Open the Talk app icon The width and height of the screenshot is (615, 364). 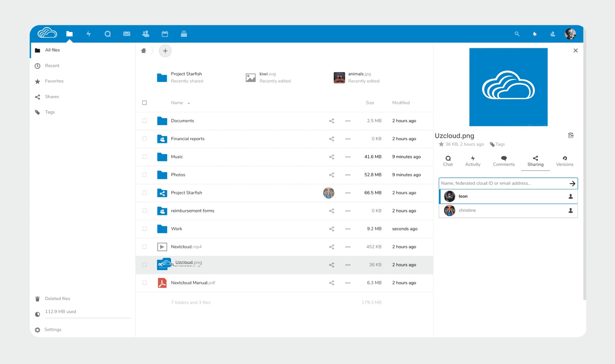point(107,34)
